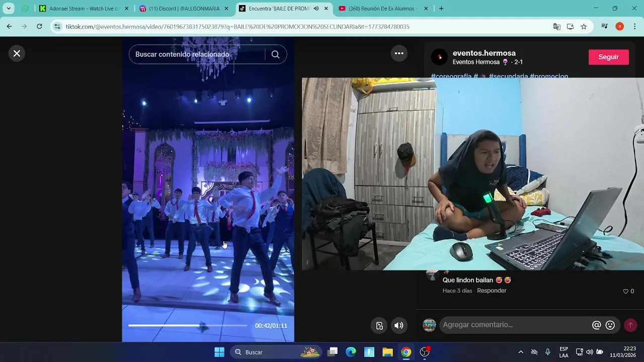Open the emoji picker in comment box

610,325
